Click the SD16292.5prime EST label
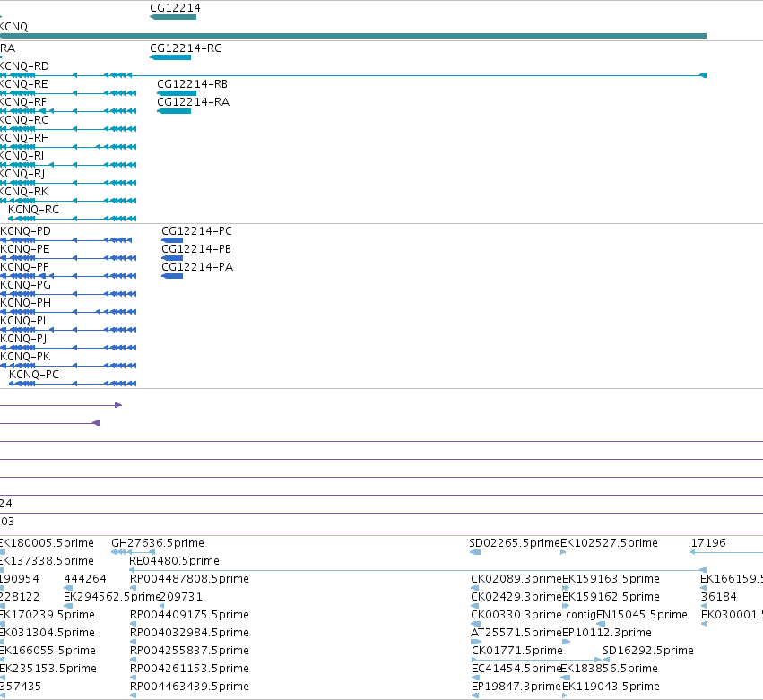Image resolution: width=763 pixels, height=700 pixels. click(648, 651)
